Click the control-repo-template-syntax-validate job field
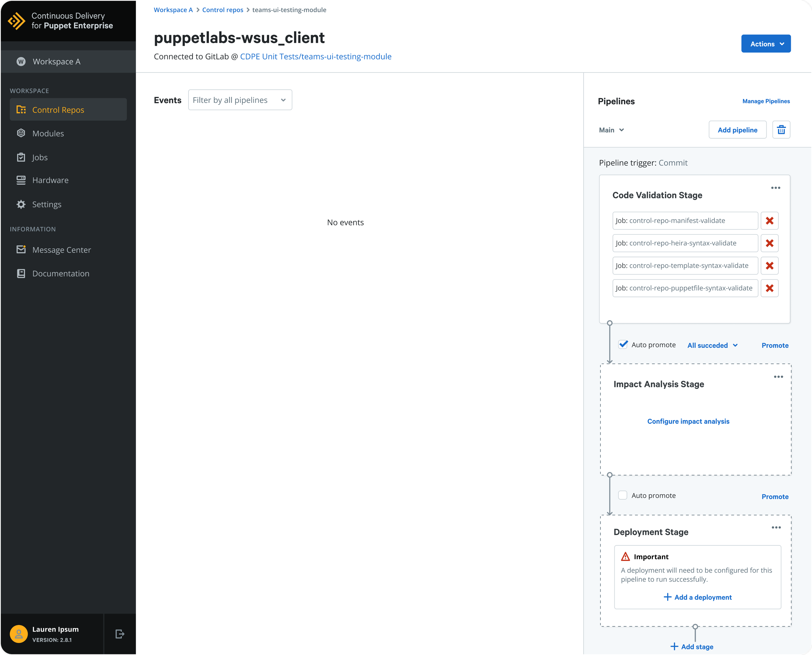Screen dimensions: 812x655 coord(685,266)
